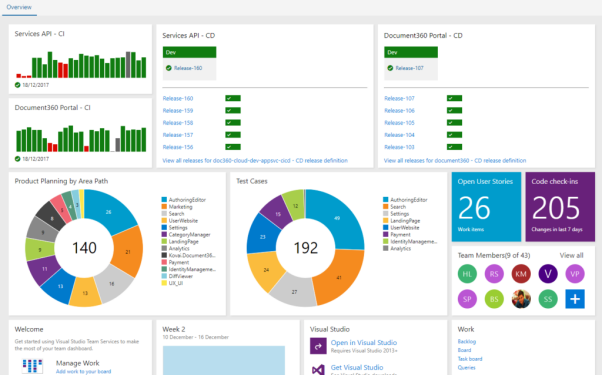Click green status badge beside Release-104
Screen dimensions: 602x375
click(454, 135)
